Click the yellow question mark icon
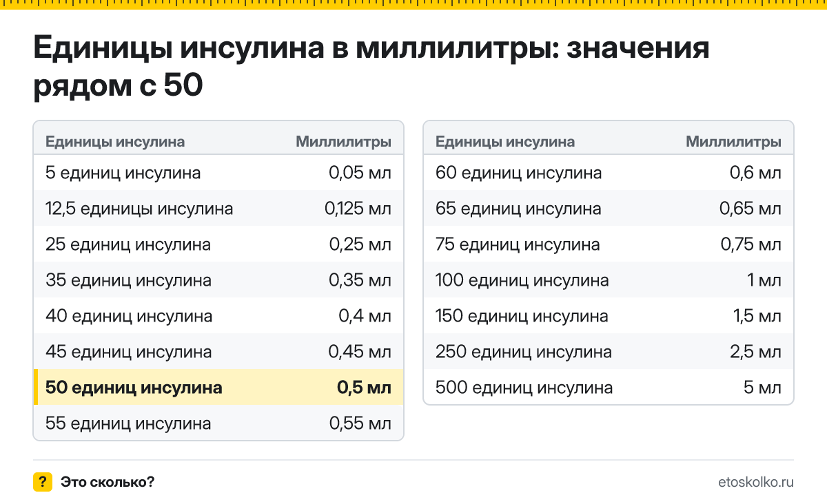 (x=43, y=482)
